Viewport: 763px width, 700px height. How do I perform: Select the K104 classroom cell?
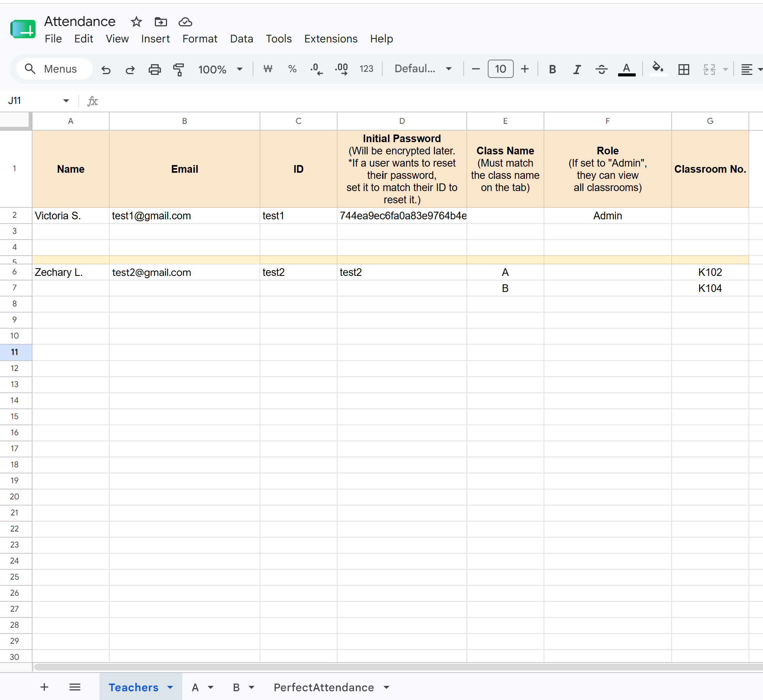pos(710,288)
